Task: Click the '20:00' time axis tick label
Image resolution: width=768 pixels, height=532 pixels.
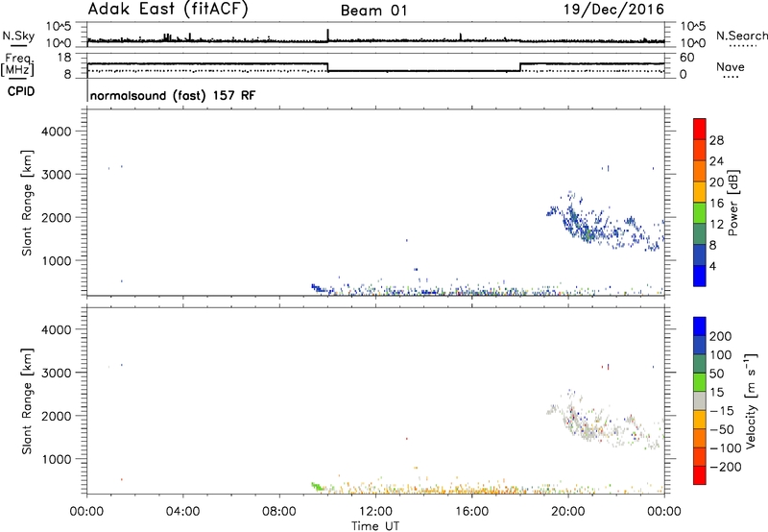Action: pos(568,512)
